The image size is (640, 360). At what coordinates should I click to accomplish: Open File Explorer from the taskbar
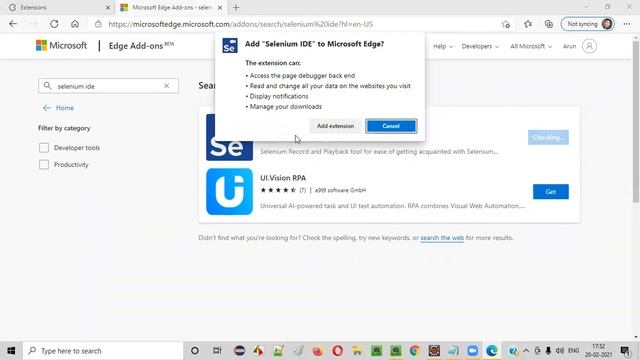pos(357,351)
